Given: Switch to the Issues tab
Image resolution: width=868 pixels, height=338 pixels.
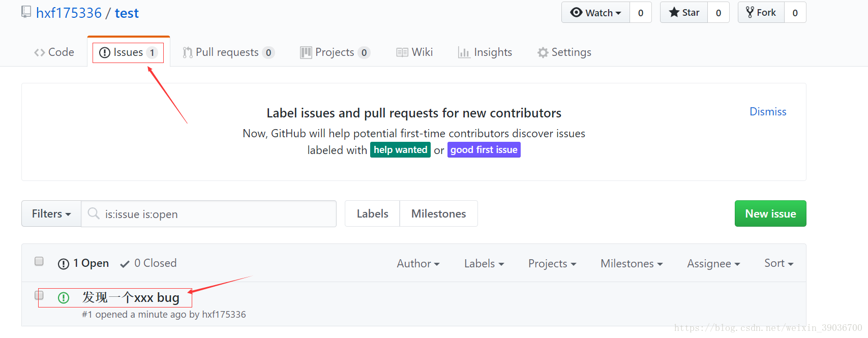Looking at the screenshot, I should tap(128, 52).
